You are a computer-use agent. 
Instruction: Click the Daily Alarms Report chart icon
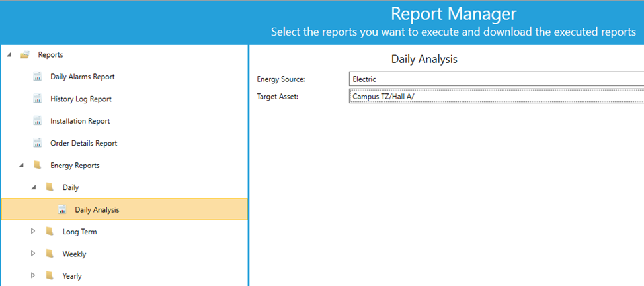pyautogui.click(x=38, y=77)
